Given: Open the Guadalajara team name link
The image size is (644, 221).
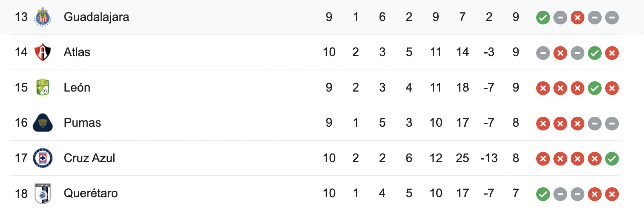Looking at the screenshot, I should 96,17.
